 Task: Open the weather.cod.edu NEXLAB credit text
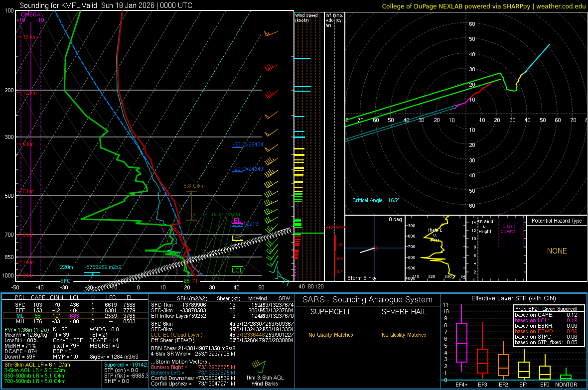[484, 6]
